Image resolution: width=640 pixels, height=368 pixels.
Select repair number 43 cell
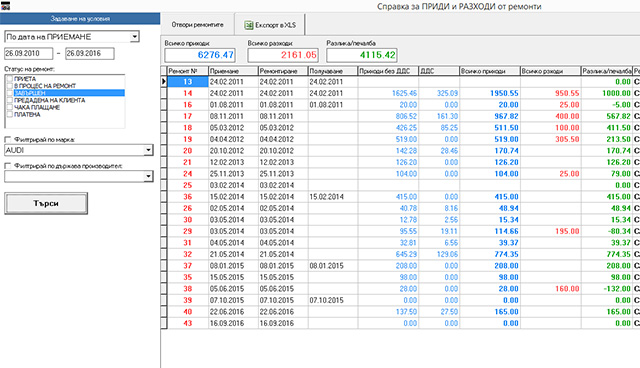pyautogui.click(x=188, y=323)
